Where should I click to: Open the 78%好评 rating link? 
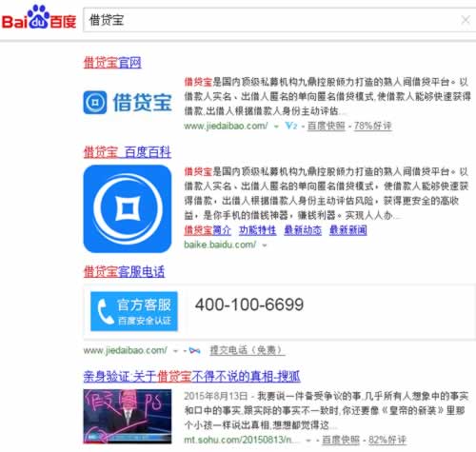[372, 126]
